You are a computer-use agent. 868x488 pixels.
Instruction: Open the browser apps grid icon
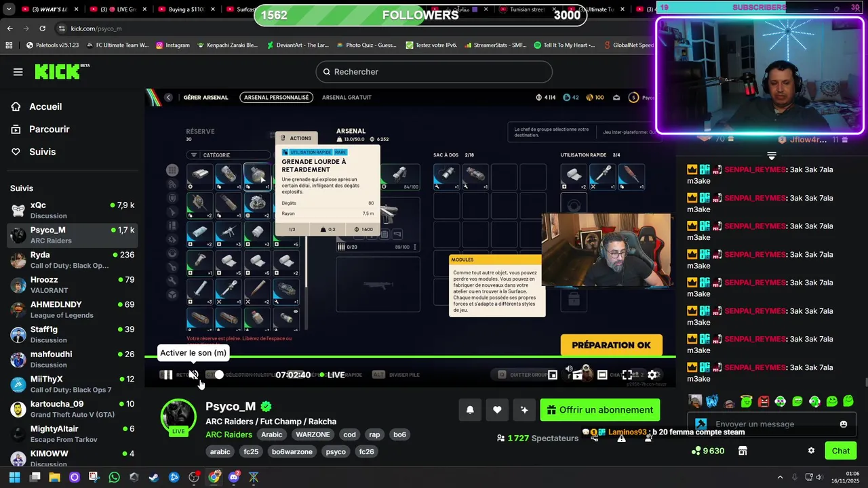point(9,45)
